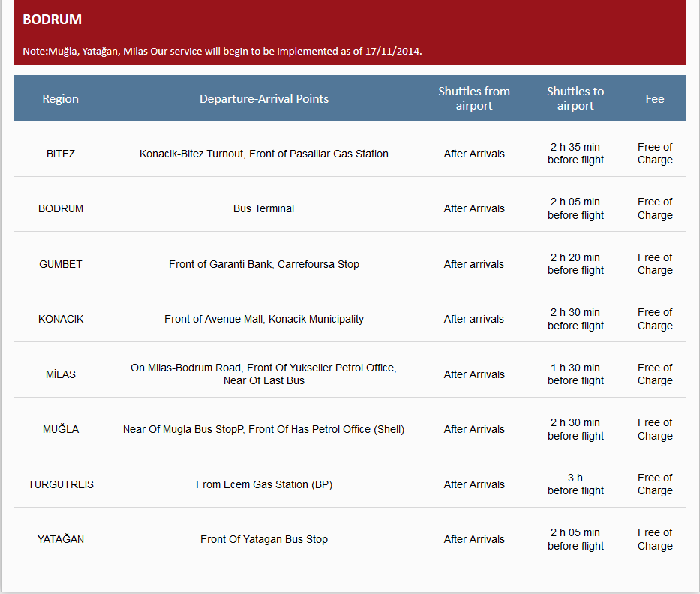The height and width of the screenshot is (594, 700).
Task: Click the 2 h 35 min before flight cell
Action: click(575, 154)
